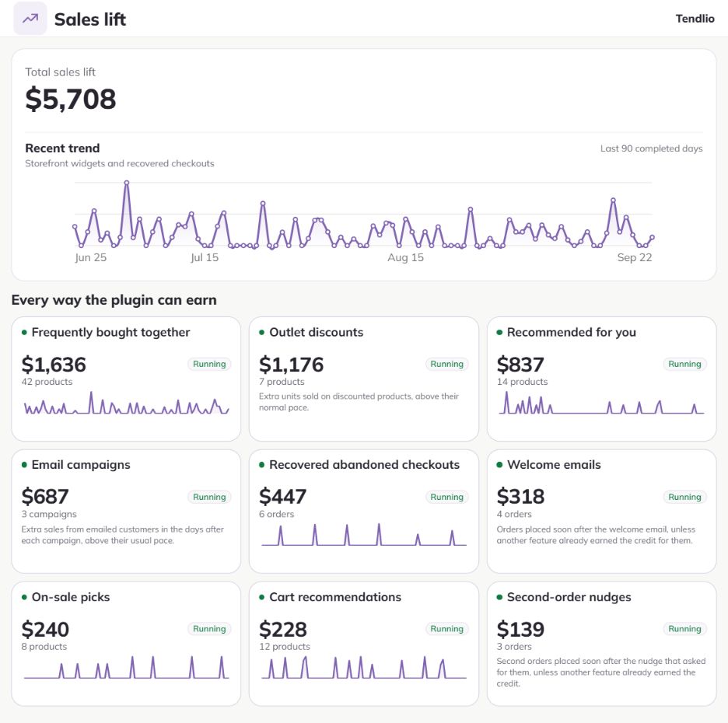Click the $240 amount
Viewport: 728px width, 723px height.
[45, 629]
